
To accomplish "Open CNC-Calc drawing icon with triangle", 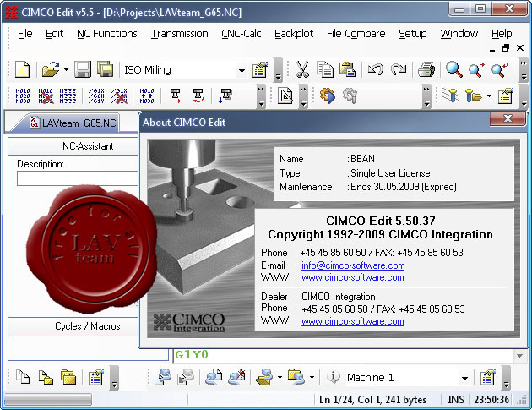I will pyautogui.click(x=285, y=96).
